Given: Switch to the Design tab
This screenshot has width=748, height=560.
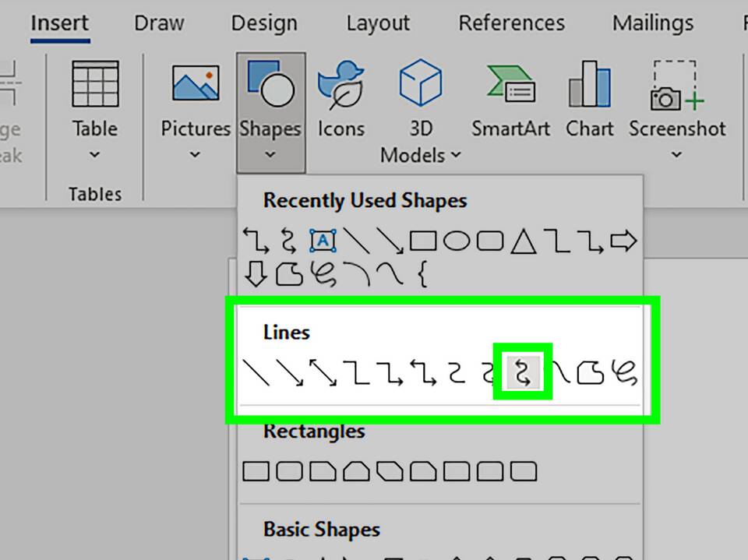Looking at the screenshot, I should (264, 23).
